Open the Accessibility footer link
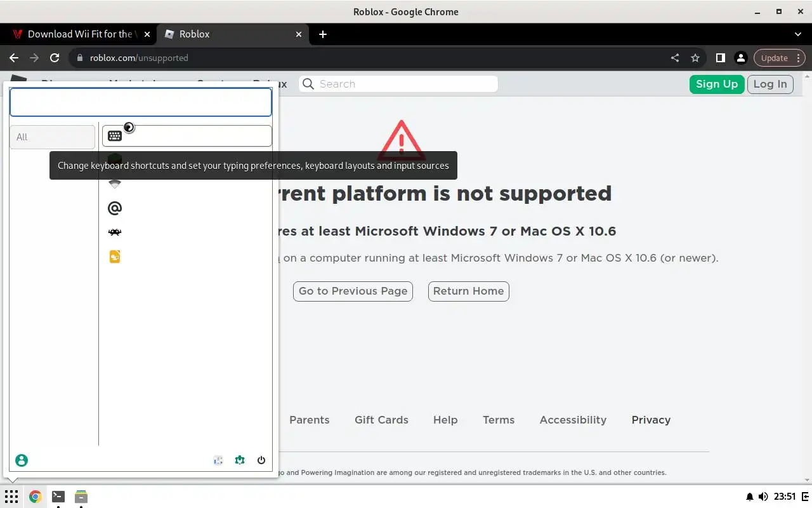The width and height of the screenshot is (812, 508). (573, 420)
